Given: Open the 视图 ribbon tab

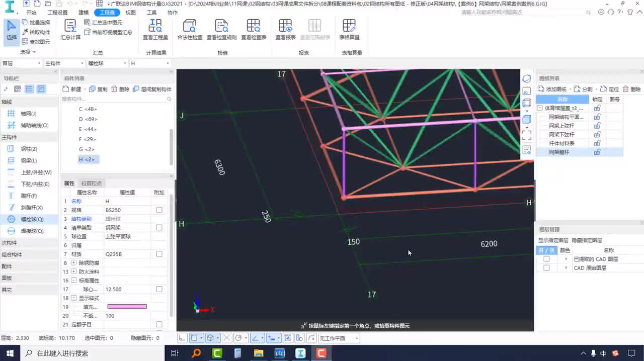Looking at the screenshot, I should tap(130, 13).
